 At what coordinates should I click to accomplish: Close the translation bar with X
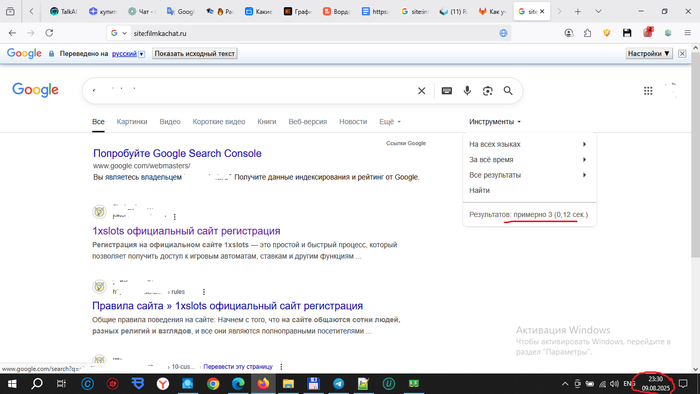pos(682,54)
